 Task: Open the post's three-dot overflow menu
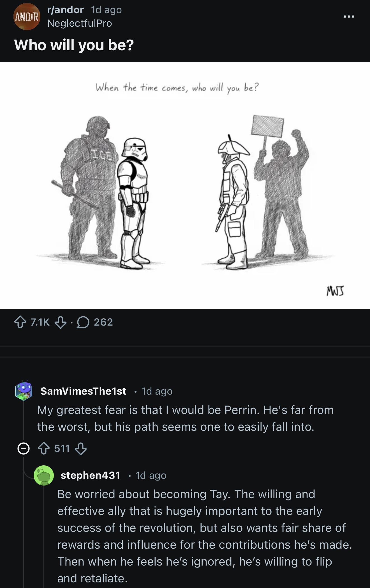click(349, 17)
